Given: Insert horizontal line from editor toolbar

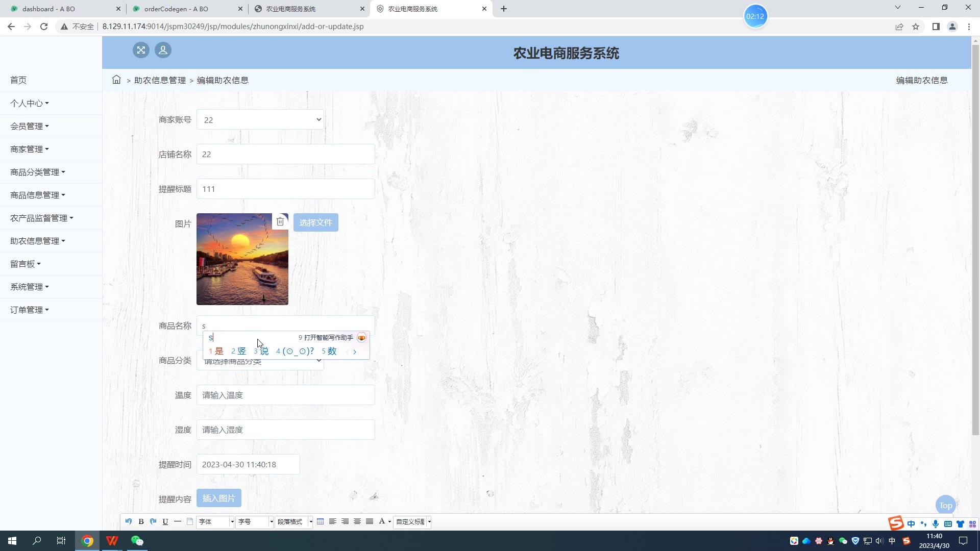Looking at the screenshot, I should coord(177,521).
